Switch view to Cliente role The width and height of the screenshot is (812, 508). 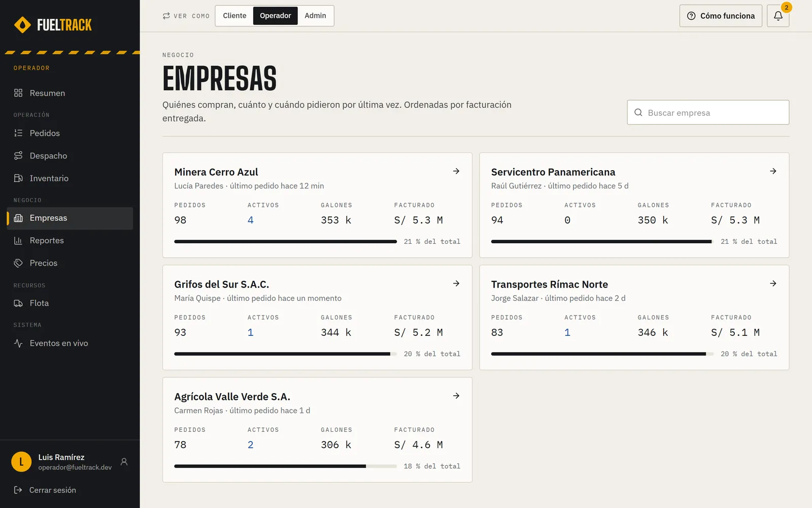[x=234, y=16]
